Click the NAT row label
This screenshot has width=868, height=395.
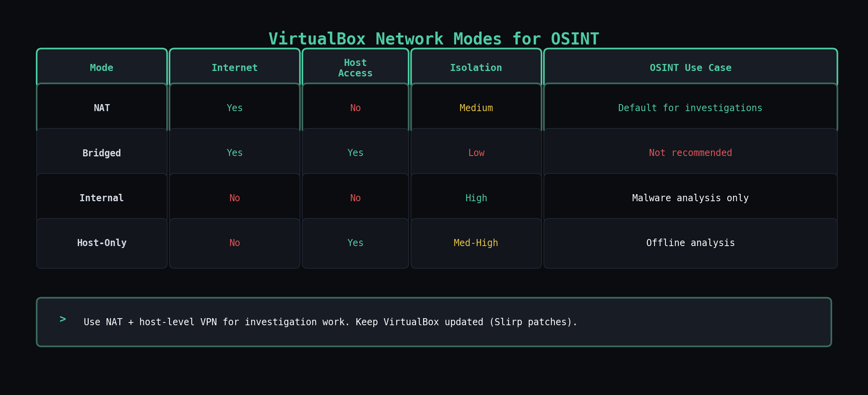101,108
